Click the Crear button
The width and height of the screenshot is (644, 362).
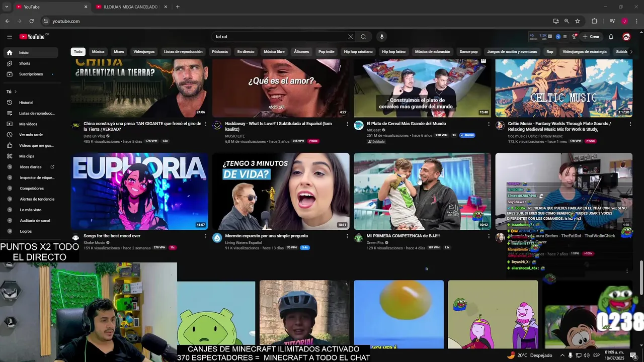(591, 37)
